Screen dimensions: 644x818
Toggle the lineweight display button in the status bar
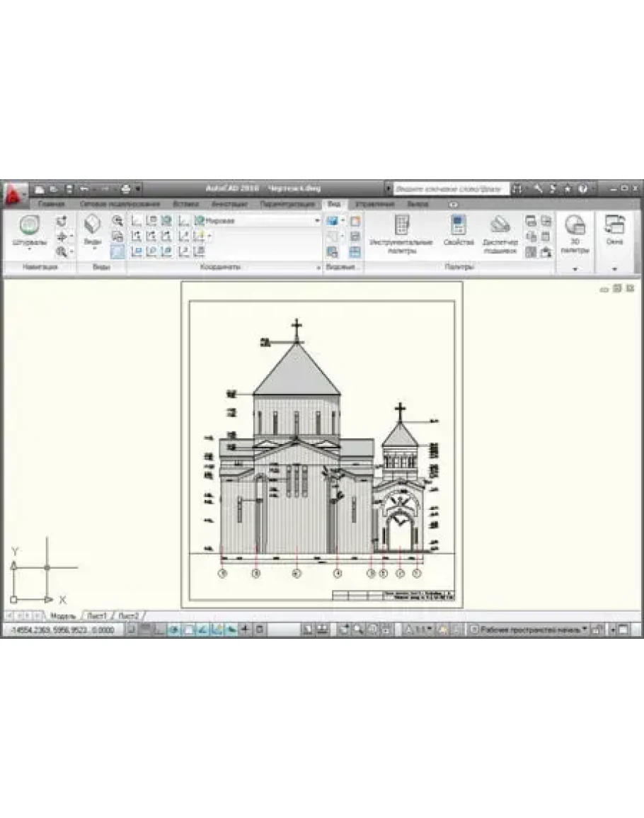(260, 629)
